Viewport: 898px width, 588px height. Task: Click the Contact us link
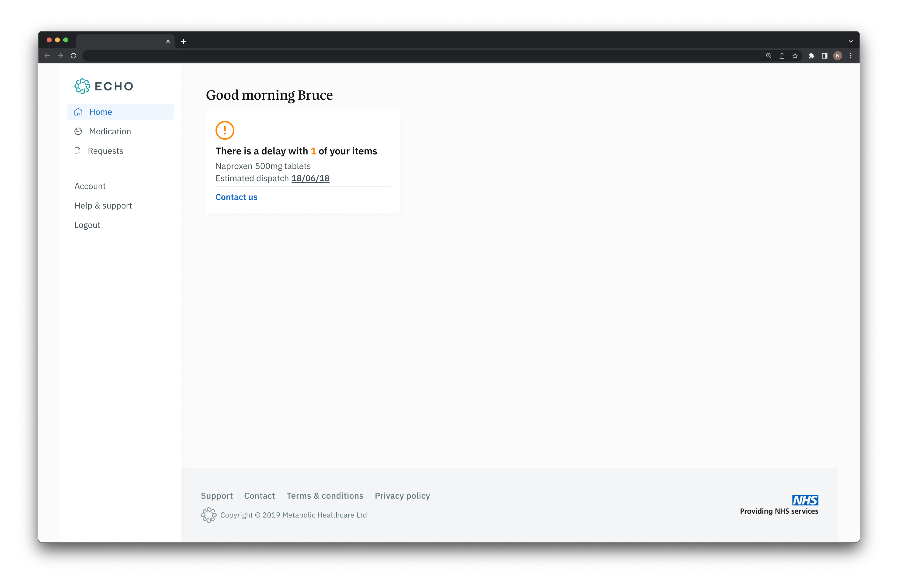pyautogui.click(x=236, y=197)
